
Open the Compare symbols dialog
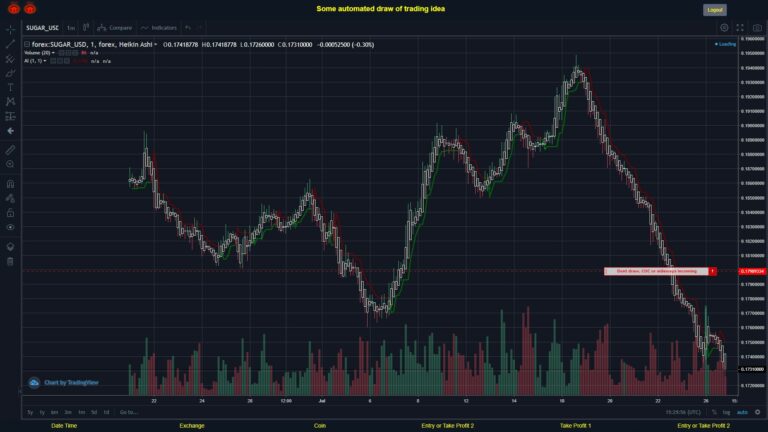pos(115,27)
